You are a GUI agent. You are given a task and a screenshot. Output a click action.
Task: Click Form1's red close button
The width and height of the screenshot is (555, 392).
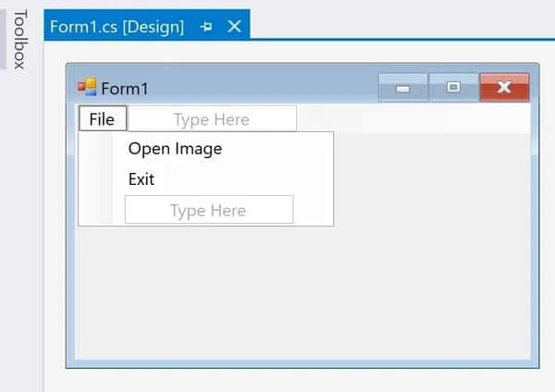504,87
